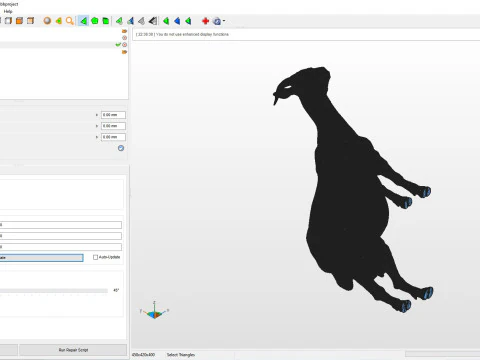
Task: Toggle the highlighted Select Triangles tool
Action: point(83,21)
